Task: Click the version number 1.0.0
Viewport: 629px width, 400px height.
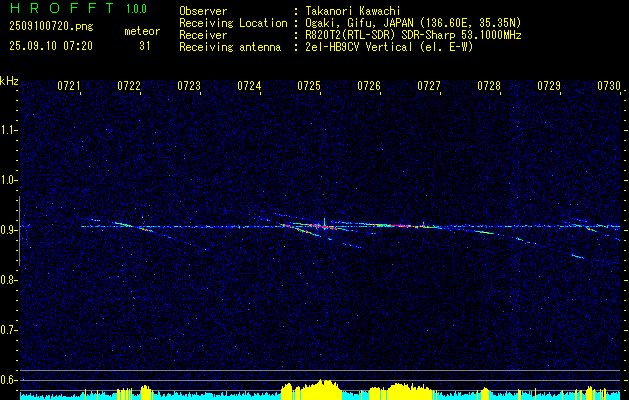Action: (136, 9)
